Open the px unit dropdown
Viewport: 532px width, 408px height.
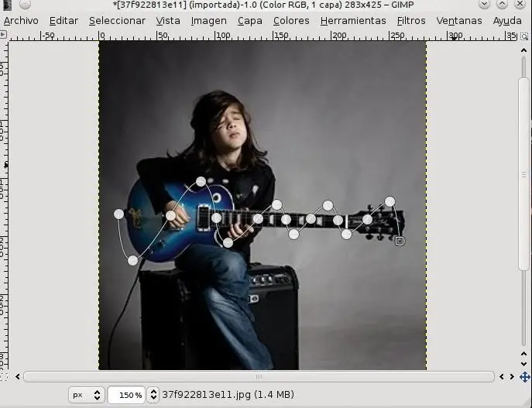pyautogui.click(x=86, y=395)
